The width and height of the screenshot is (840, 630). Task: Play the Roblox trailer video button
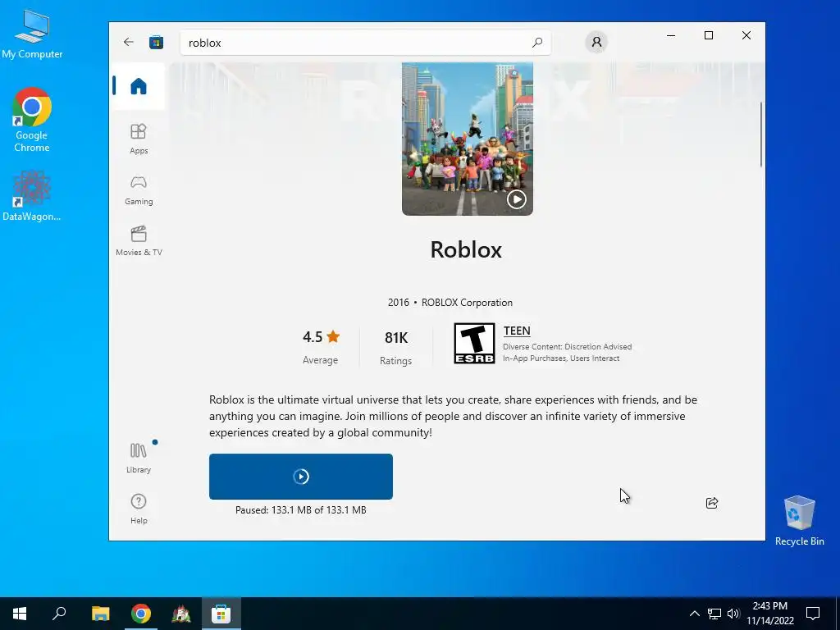(517, 199)
